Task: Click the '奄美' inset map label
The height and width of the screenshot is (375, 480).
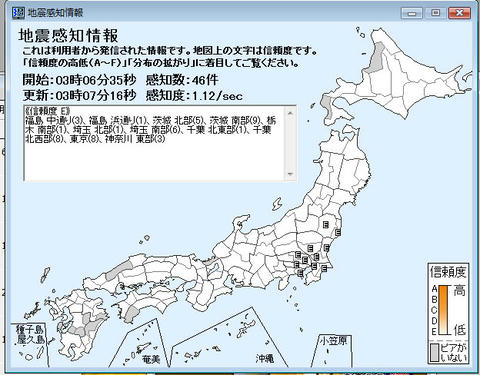Action: 151,359
